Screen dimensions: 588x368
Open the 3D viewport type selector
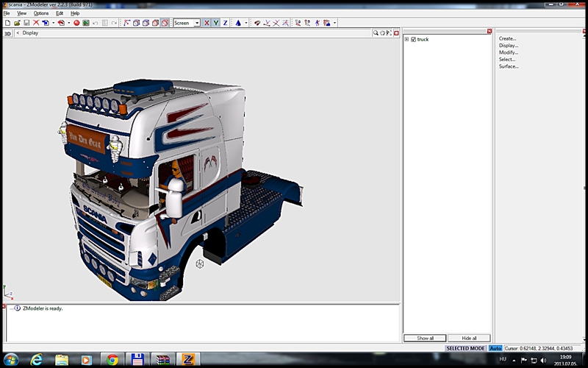pos(8,33)
